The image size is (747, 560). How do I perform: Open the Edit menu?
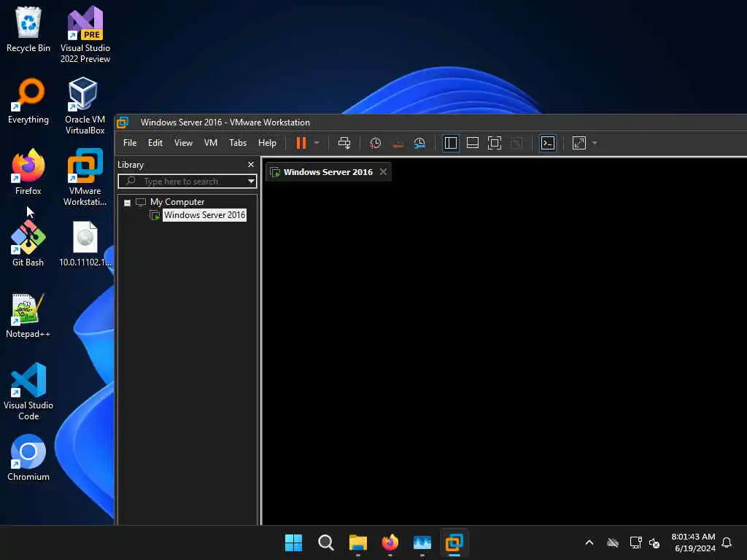[x=155, y=143]
